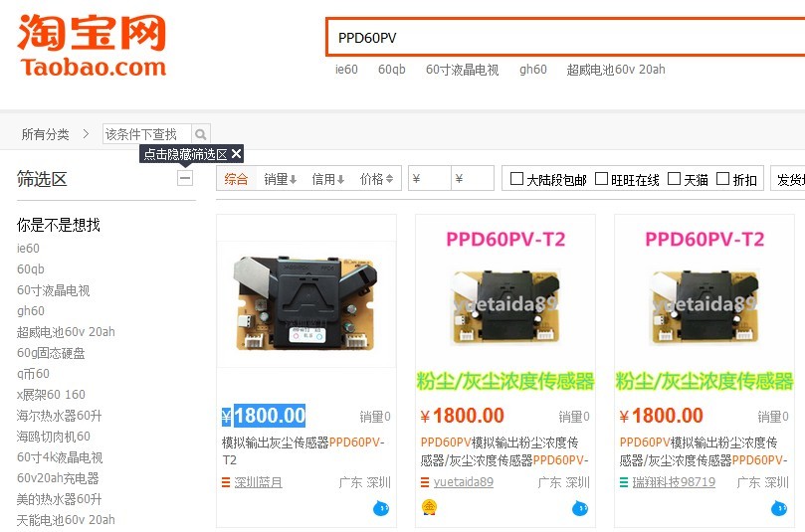
Task: Sort results by 销量
Action: point(281,179)
